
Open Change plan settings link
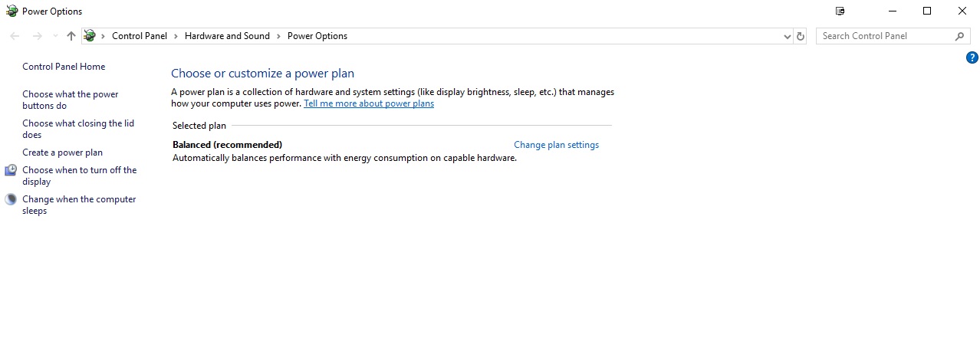(x=556, y=145)
